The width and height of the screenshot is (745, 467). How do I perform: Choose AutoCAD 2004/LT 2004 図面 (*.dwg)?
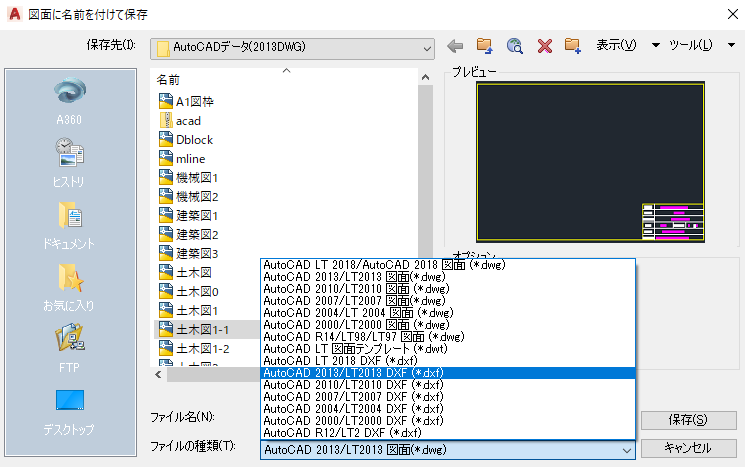click(x=448, y=313)
